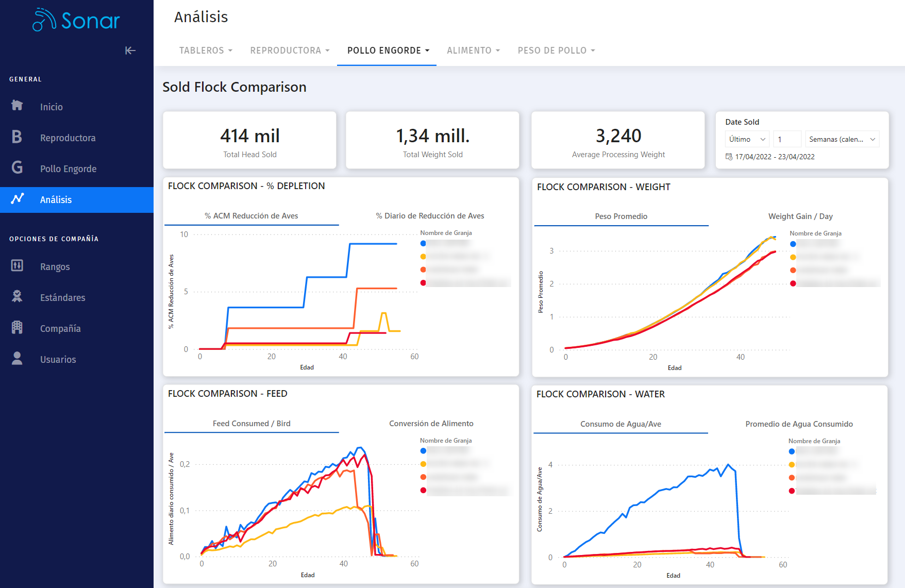Image resolution: width=905 pixels, height=588 pixels.
Task: Click the Pollo Engorde G icon
Action: (17, 167)
